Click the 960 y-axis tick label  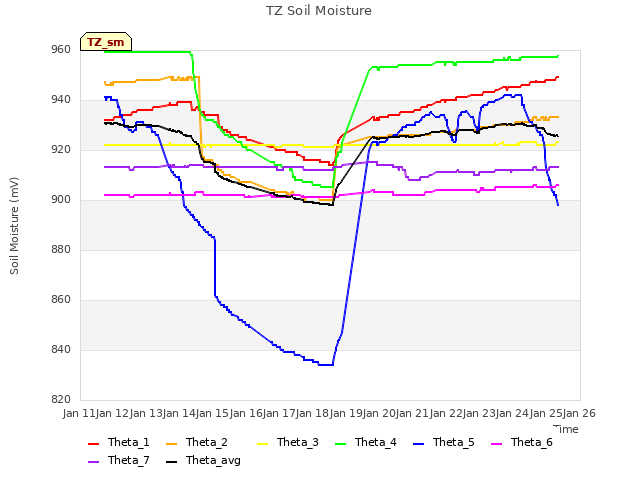pos(61,50)
